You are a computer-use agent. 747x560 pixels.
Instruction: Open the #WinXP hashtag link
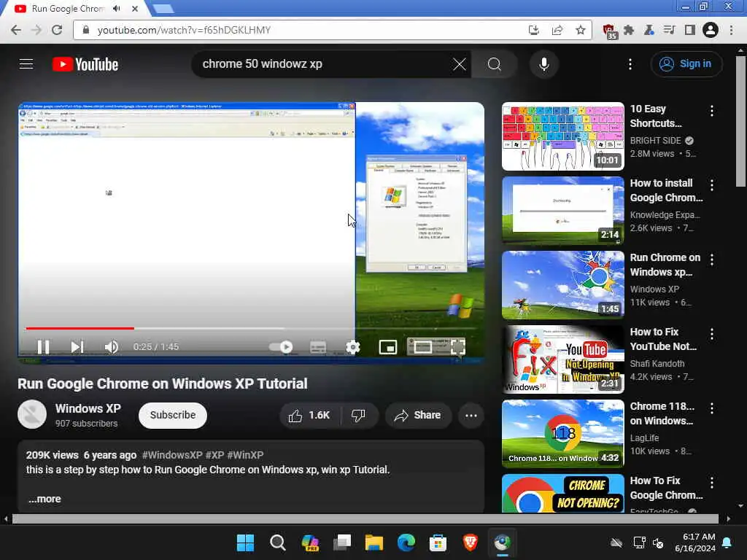point(245,455)
